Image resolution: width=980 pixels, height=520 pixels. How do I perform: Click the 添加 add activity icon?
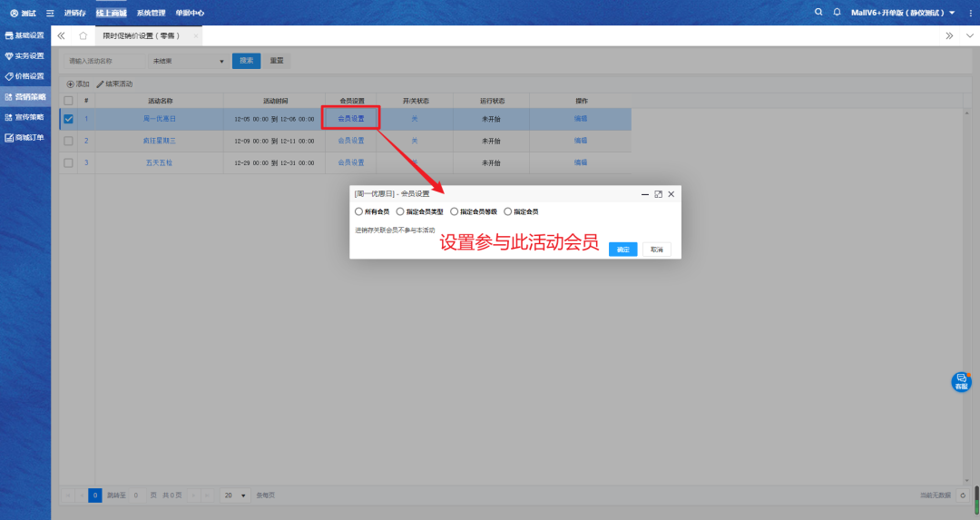70,83
